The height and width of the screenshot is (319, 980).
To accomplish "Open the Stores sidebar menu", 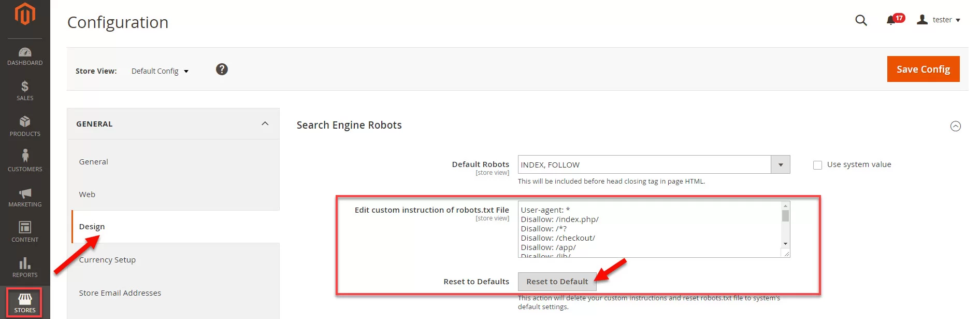I will (24, 303).
